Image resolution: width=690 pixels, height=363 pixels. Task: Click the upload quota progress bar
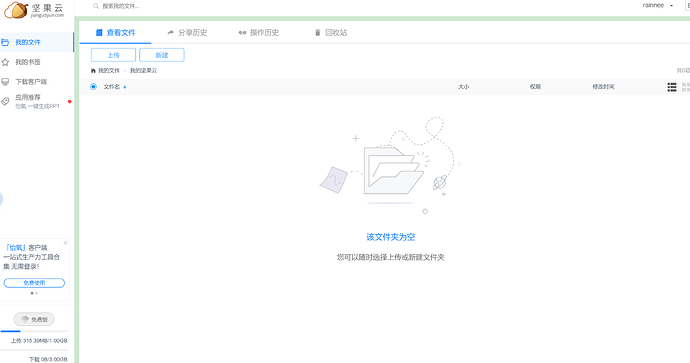[x=34, y=331]
